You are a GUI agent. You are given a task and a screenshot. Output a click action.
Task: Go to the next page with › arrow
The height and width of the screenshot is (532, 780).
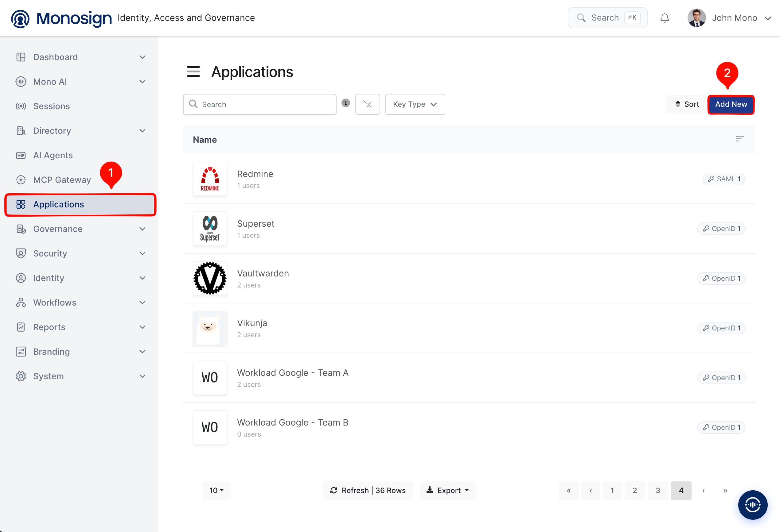[703, 491]
